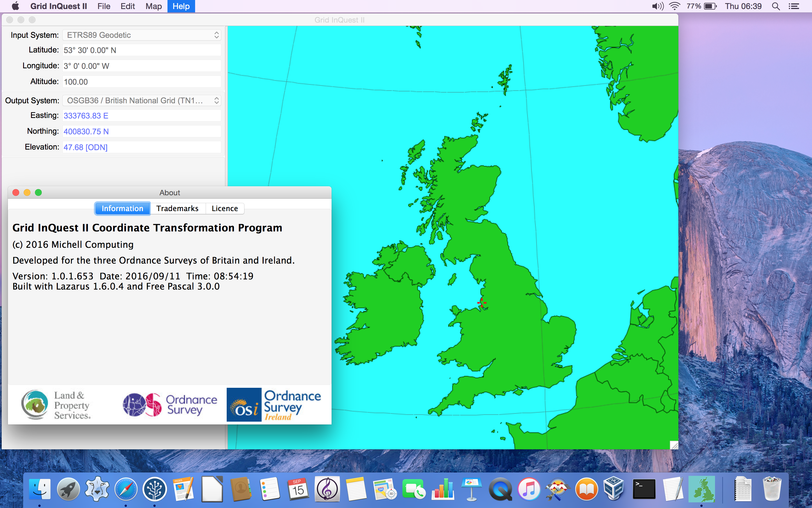812x508 pixels.
Task: Open Lazarus cheetah icon in Dock
Action: (x=97, y=489)
